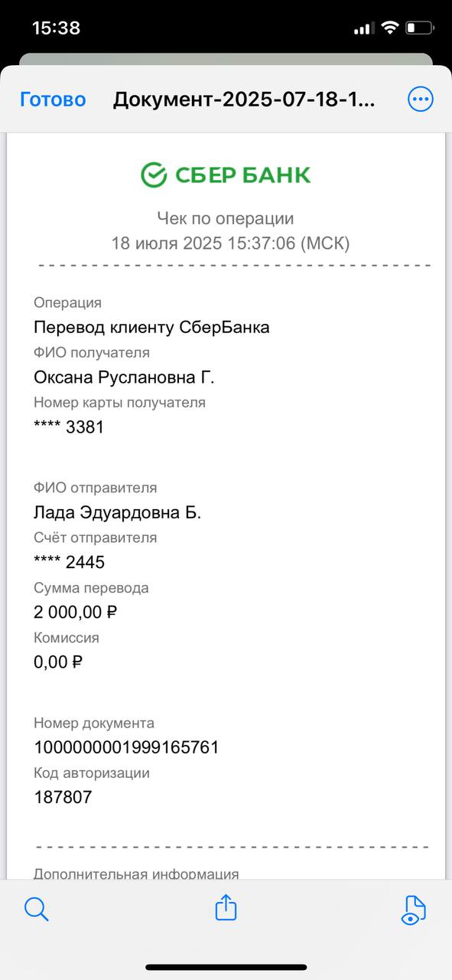This screenshot has width=452, height=980.
Task: Tap sender account number **** 2445
Action: pyautogui.click(x=69, y=562)
